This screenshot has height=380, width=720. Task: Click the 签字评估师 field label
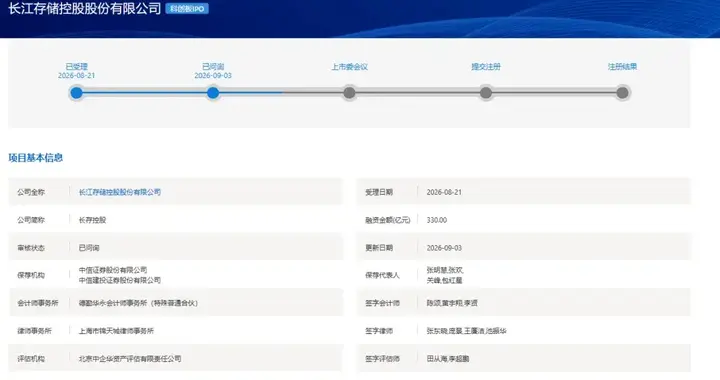tap(382, 358)
